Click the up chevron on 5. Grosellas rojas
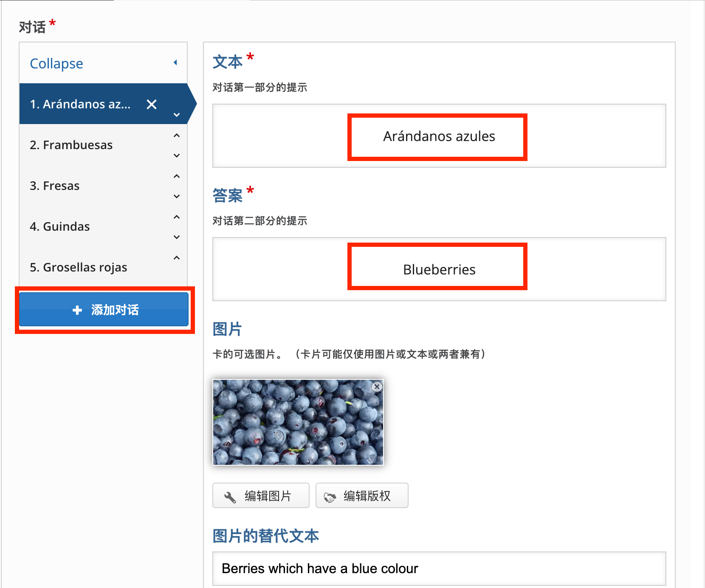 point(177,257)
